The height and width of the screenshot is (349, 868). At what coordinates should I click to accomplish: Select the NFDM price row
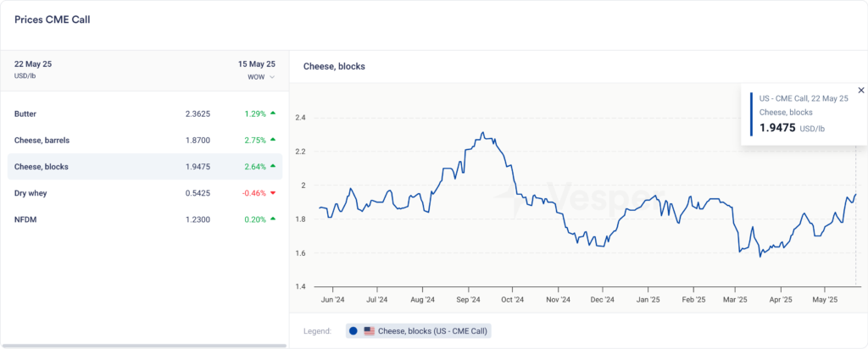147,219
